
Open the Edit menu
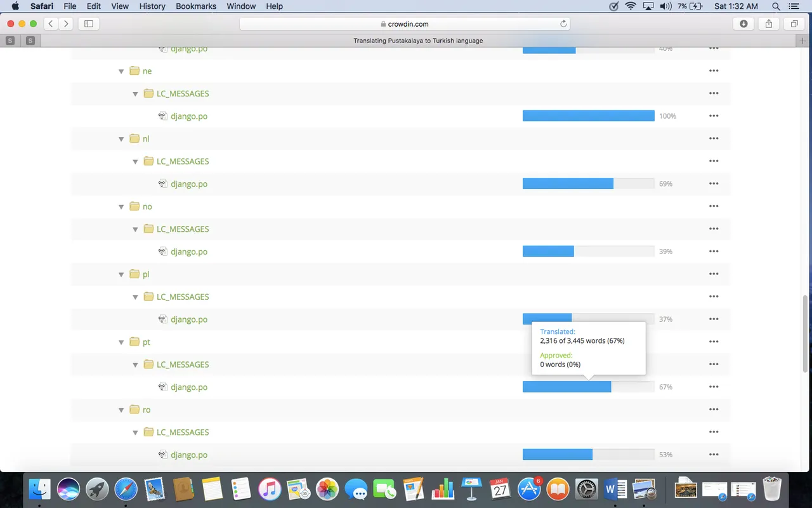click(x=94, y=6)
